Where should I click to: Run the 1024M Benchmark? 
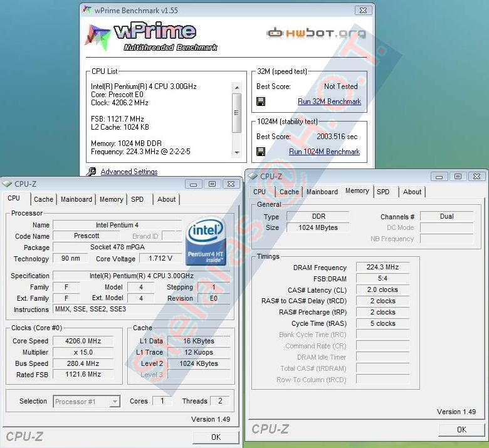tap(324, 152)
